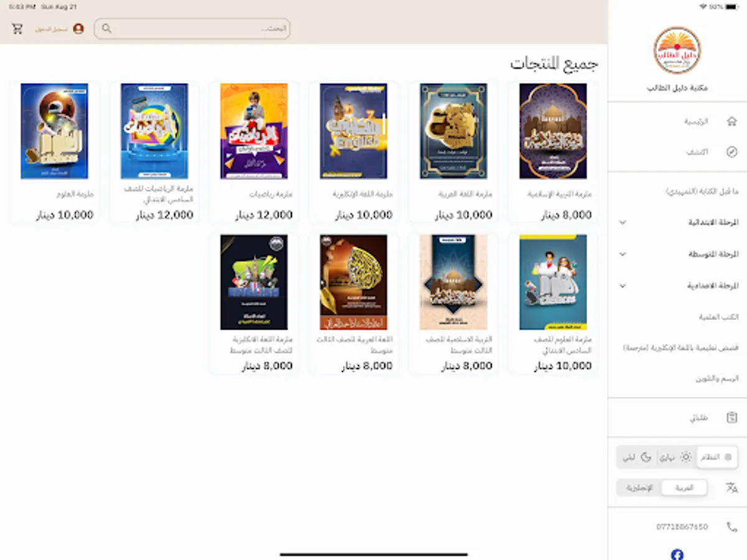This screenshot has height=560, width=747.
Task: Open the shopping cart icon
Action: (17, 29)
